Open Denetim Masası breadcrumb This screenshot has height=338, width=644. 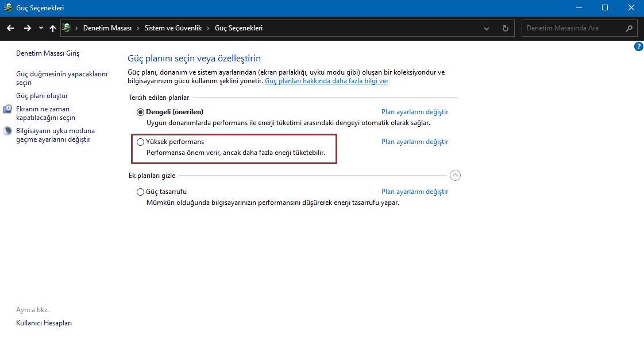coord(107,28)
